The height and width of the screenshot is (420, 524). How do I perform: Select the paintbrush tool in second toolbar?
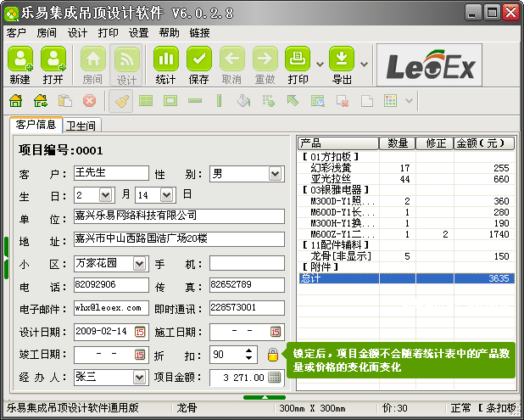click(x=122, y=101)
